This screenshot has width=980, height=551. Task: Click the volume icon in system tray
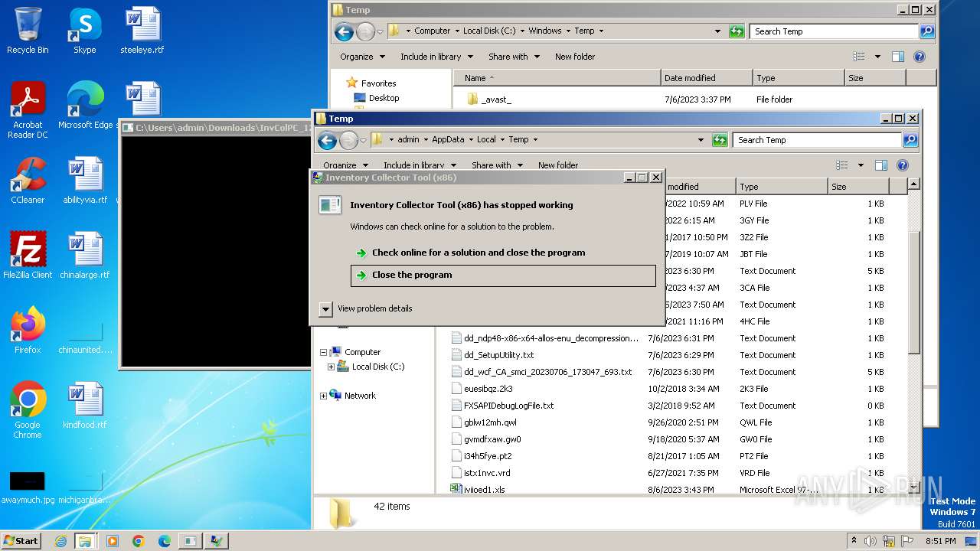pos(870,541)
